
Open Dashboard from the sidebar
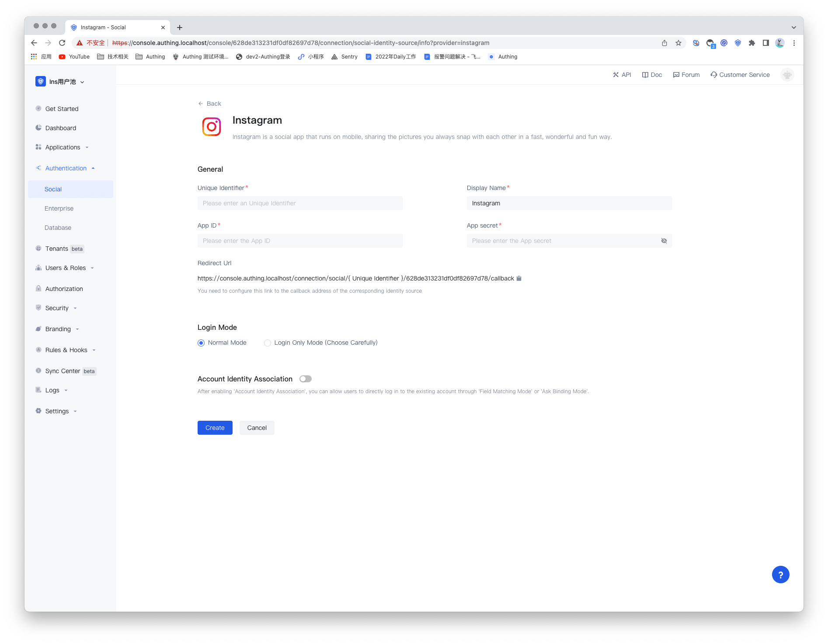pos(61,128)
